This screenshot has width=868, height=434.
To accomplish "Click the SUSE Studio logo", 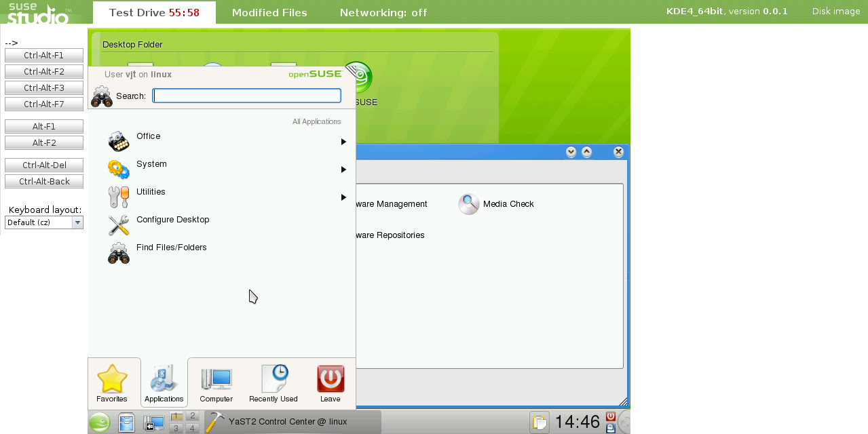I will [39, 12].
